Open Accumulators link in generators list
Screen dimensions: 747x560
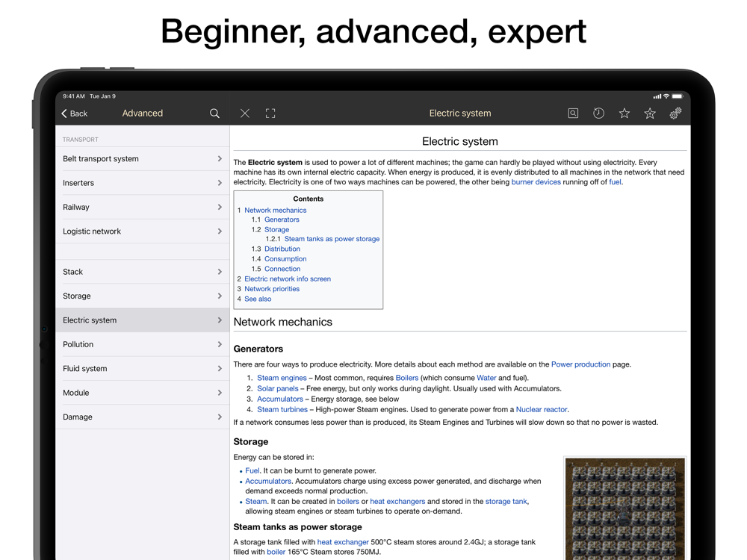click(280, 399)
